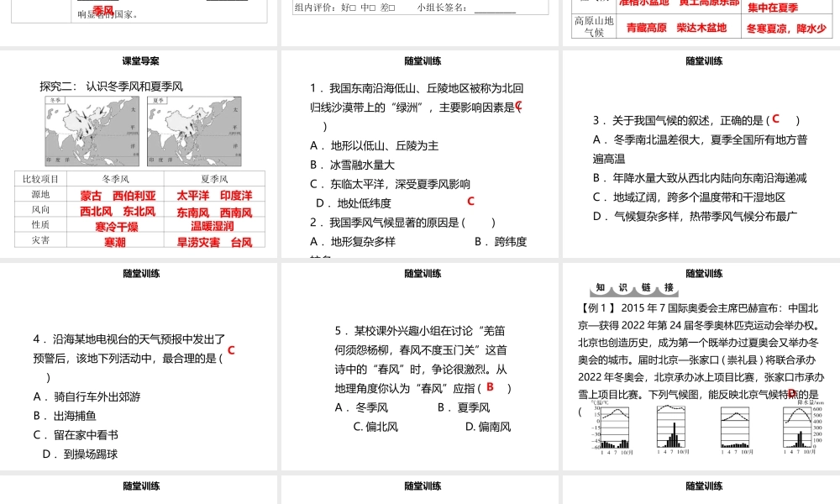
Task: Click the 随堂训练 title above question 4
Action: (141, 274)
